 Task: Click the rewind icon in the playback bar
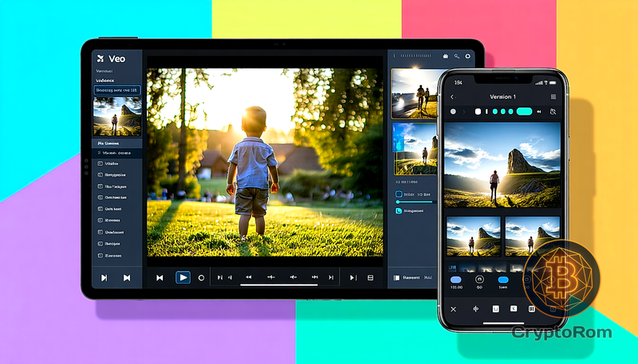coord(248,277)
